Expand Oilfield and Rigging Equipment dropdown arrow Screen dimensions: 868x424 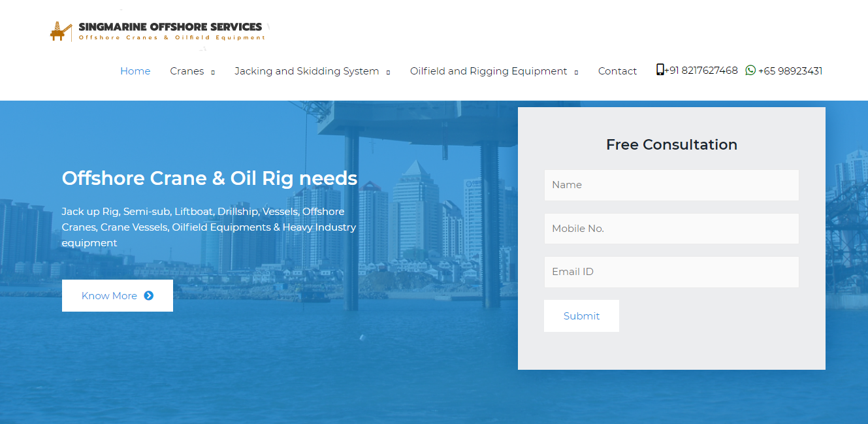pos(576,72)
